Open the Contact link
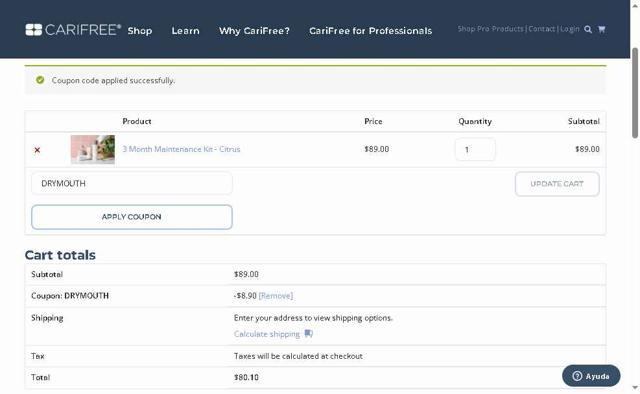640x394 pixels. [542, 29]
